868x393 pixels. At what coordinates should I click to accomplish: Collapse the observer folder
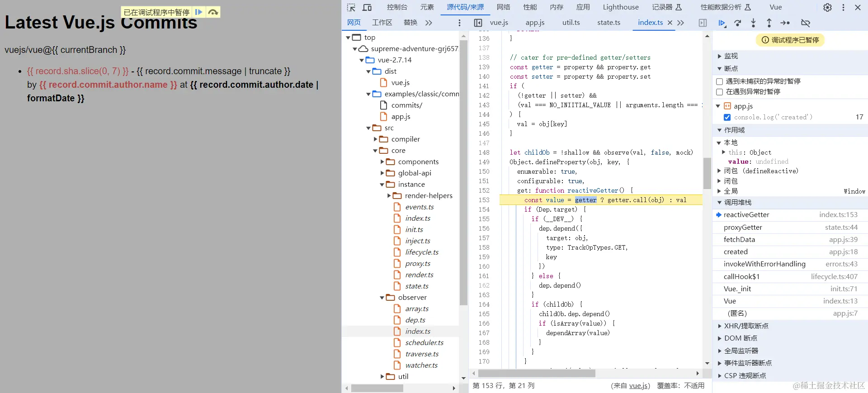tap(382, 298)
